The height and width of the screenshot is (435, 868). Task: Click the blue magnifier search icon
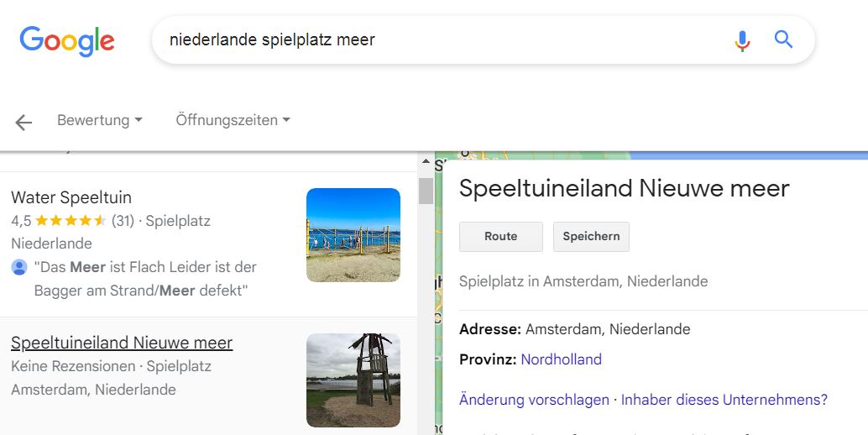click(x=783, y=39)
